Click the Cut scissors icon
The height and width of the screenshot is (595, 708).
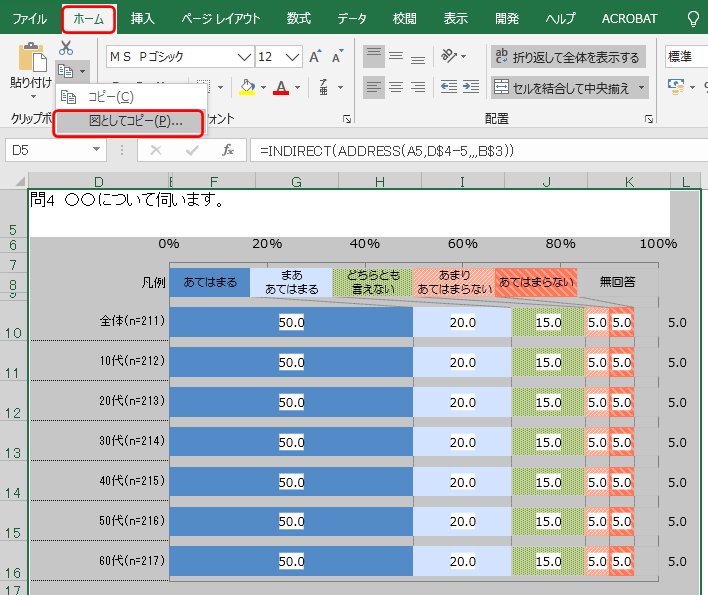pos(66,47)
